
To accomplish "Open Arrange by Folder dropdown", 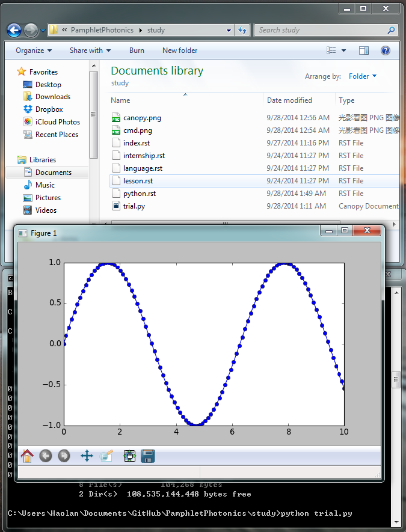I will pyautogui.click(x=363, y=76).
